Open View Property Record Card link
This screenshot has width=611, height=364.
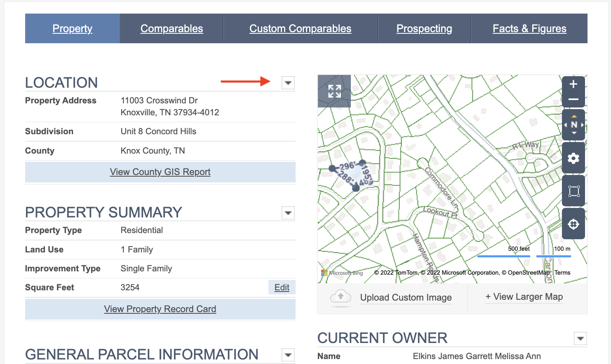pos(160,309)
